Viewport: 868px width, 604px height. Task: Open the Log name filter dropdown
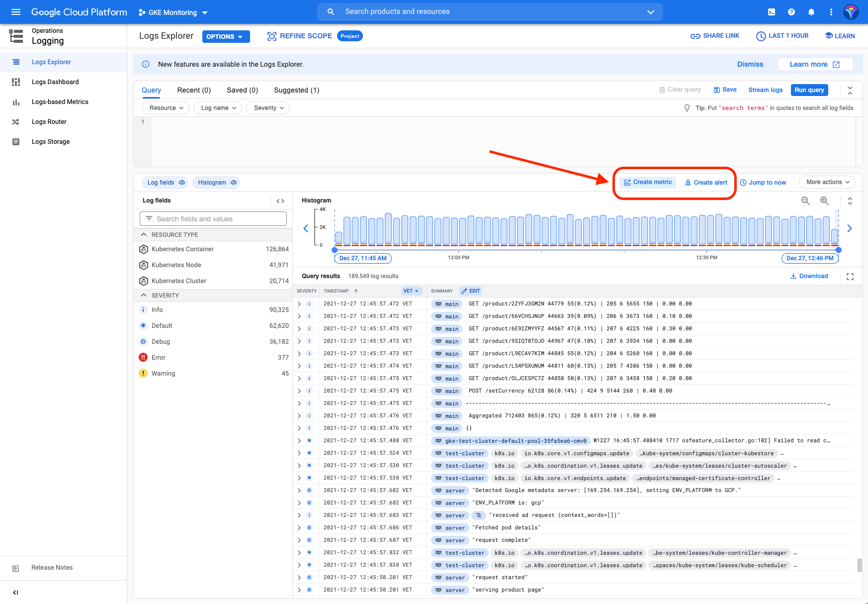tap(218, 108)
